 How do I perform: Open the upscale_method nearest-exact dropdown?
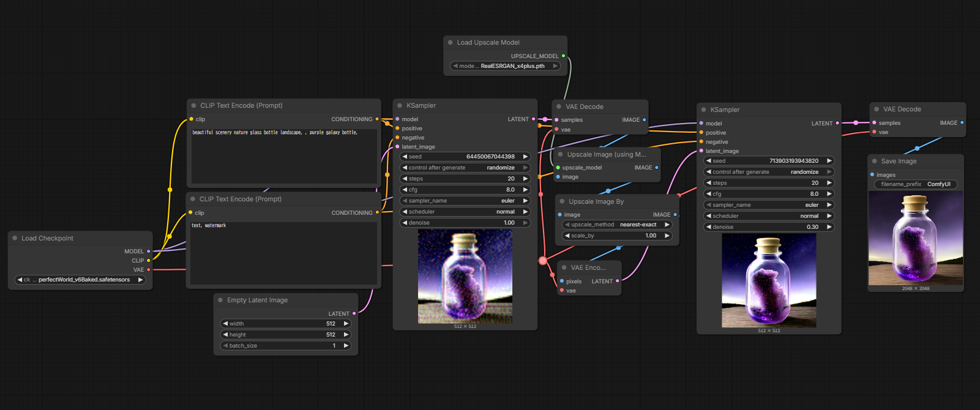[616, 225]
